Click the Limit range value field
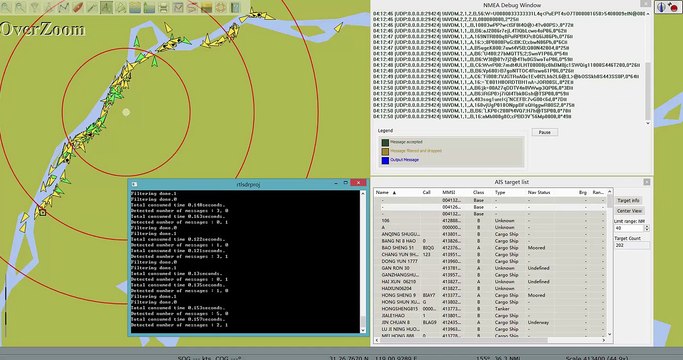683x360 pixels. [629, 228]
